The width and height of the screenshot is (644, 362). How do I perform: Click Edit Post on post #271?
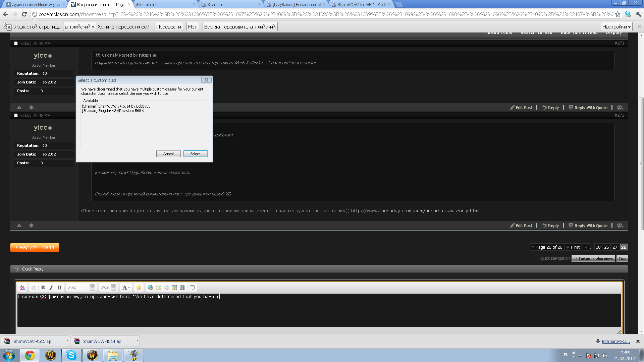pyautogui.click(x=521, y=108)
